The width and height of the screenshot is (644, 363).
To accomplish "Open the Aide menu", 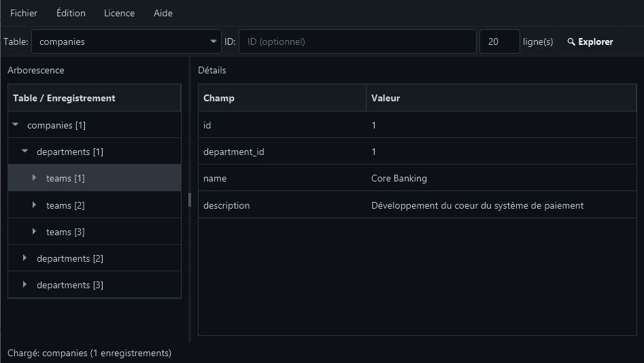I will click(x=163, y=13).
